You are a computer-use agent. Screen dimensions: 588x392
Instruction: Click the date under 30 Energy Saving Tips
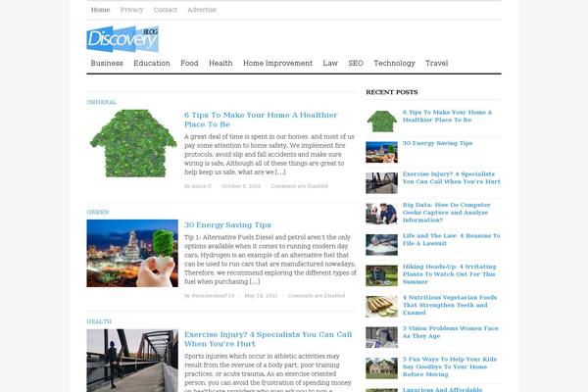(261, 296)
